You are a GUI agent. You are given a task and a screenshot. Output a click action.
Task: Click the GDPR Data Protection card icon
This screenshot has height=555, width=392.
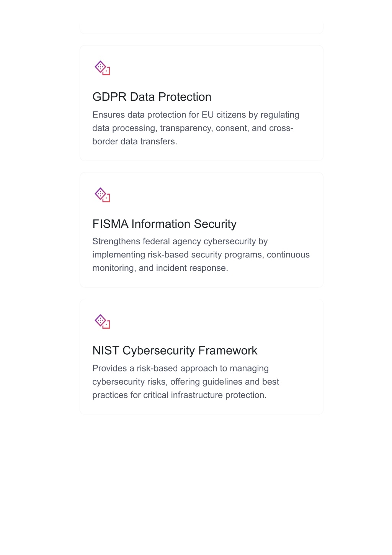[x=103, y=68]
